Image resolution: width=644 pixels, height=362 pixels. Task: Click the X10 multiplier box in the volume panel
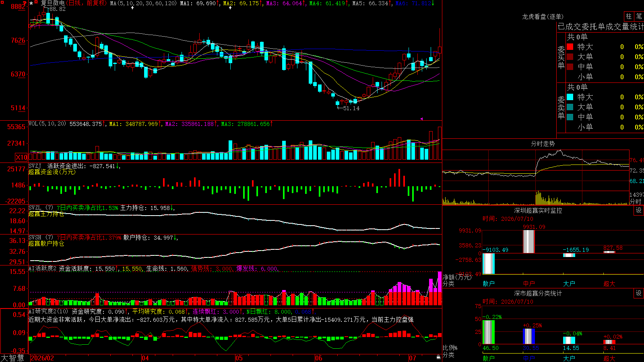pyautogui.click(x=21, y=157)
